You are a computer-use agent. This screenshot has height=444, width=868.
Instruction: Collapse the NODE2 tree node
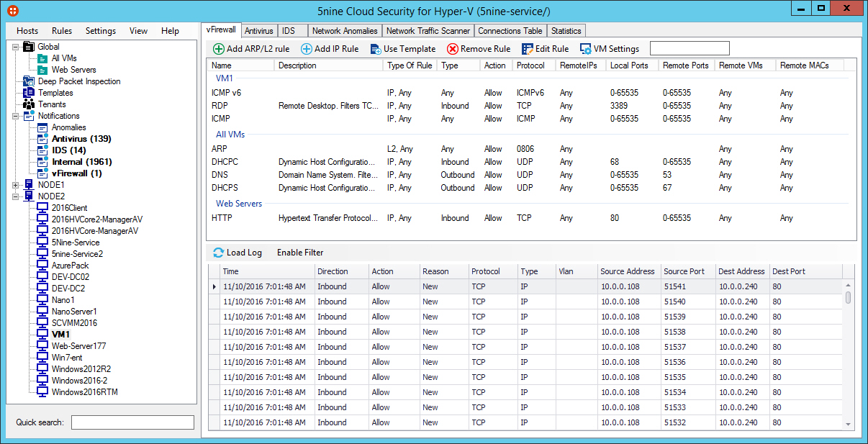tap(16, 196)
